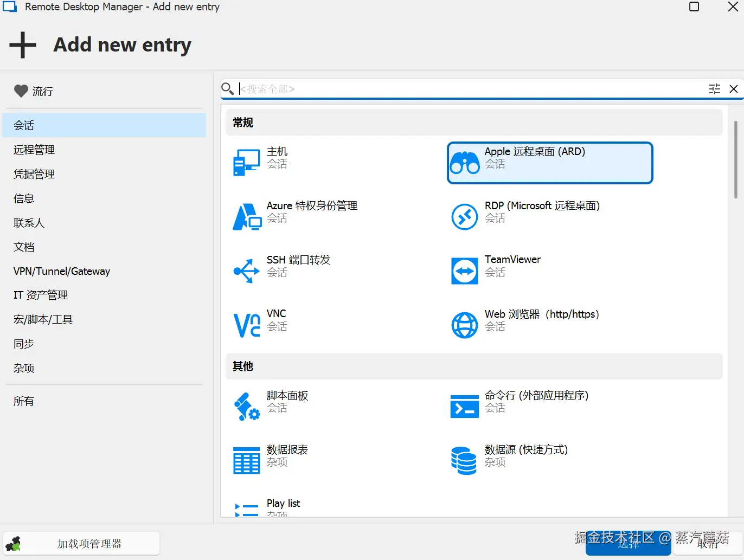
Task: Click the entry list vertical scrollbar
Action: [735, 160]
